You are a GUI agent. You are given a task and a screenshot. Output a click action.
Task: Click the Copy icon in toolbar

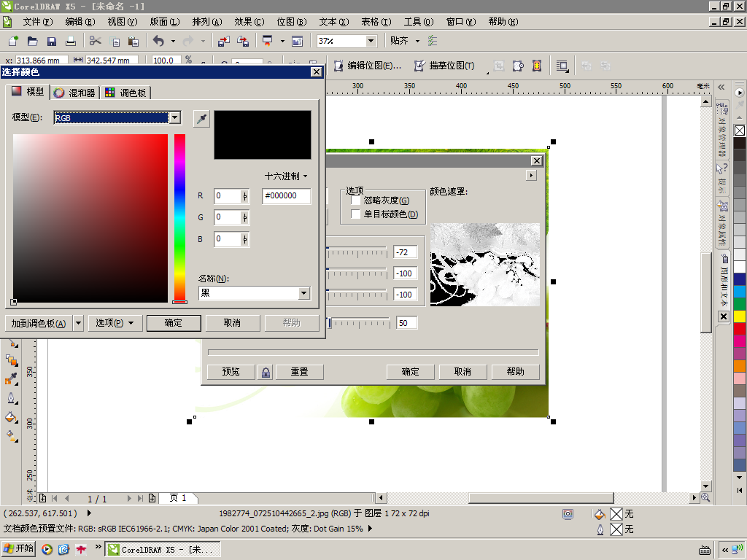pyautogui.click(x=115, y=42)
